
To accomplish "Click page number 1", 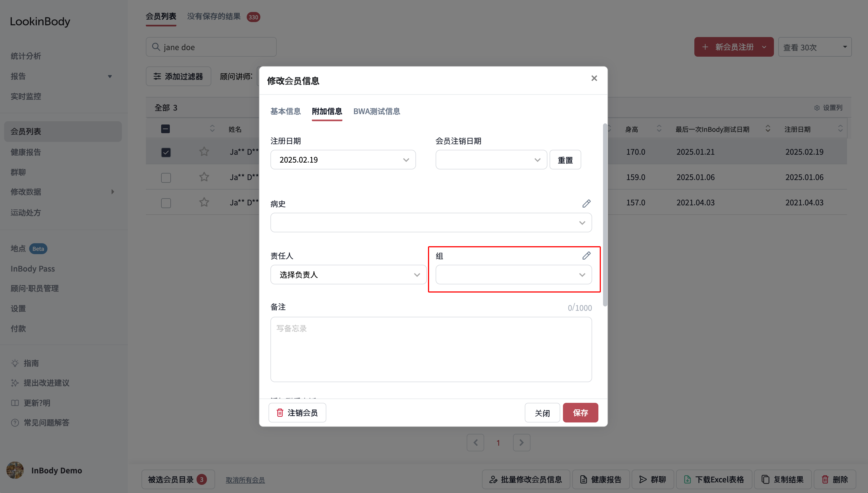I will (498, 443).
